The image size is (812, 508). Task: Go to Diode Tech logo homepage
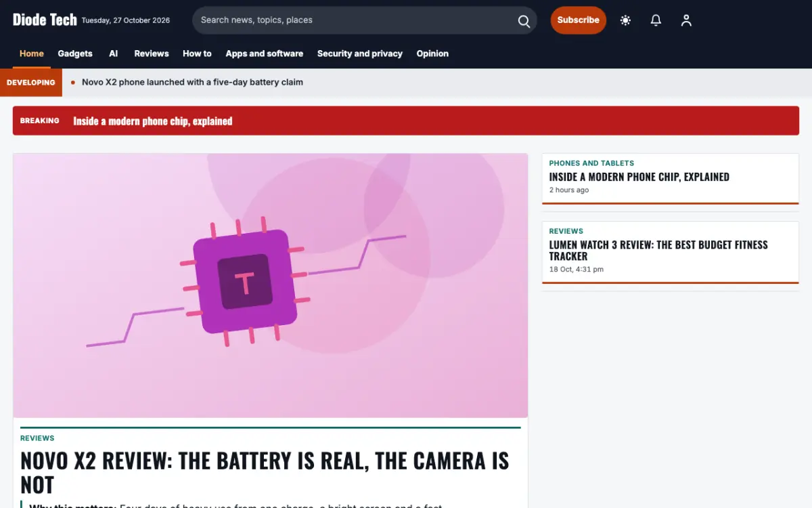coord(45,20)
